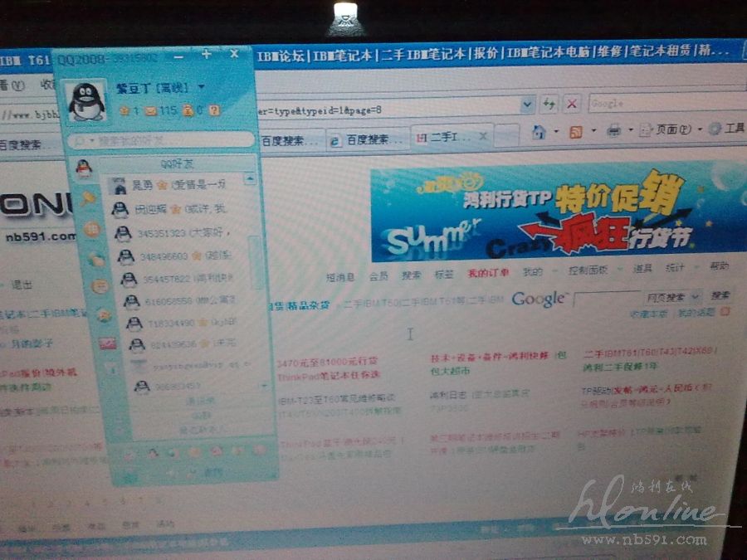The image size is (747, 560).
Task: Open the flower sidebar icon in QQ
Action: pos(105,315)
